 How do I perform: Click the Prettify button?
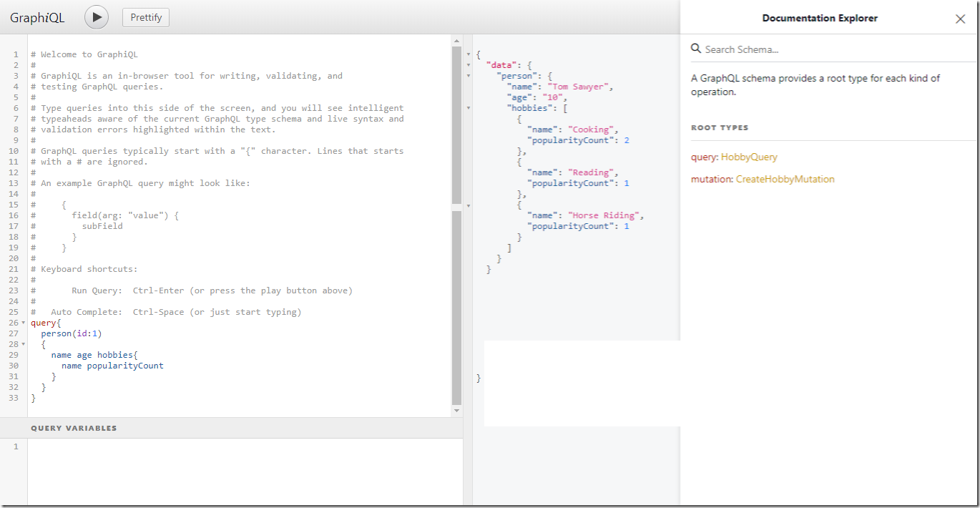pos(146,17)
